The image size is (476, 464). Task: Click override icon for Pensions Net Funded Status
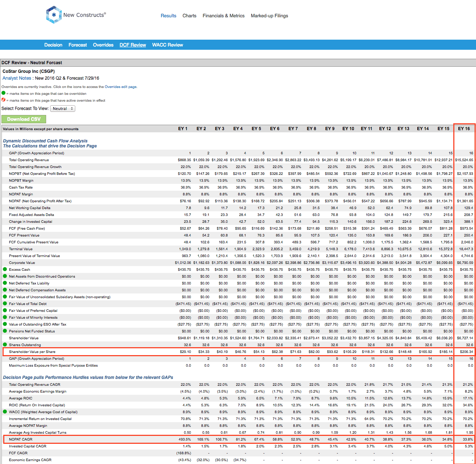point(5,331)
